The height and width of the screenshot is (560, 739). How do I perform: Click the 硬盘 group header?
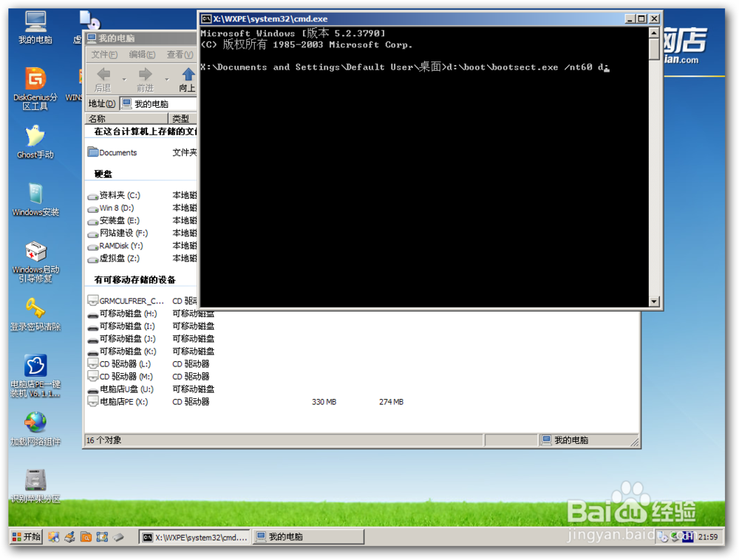point(103,174)
